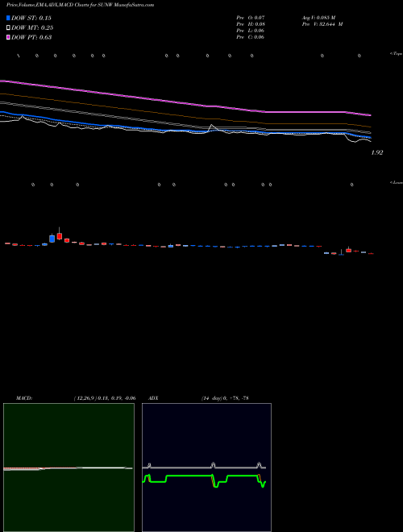Click the tall red candlestick with long wick

point(60,235)
